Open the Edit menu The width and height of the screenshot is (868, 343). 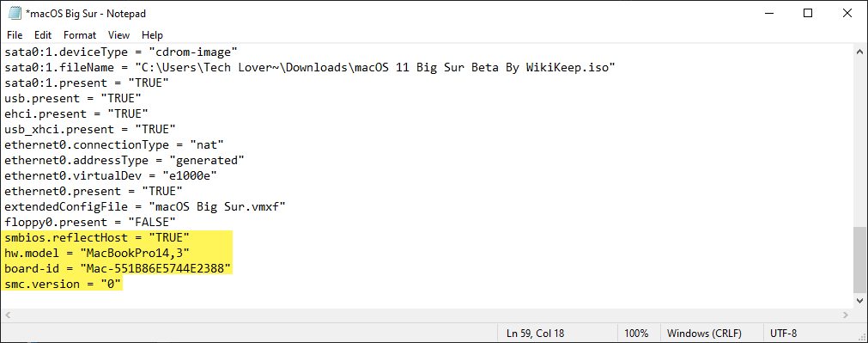click(43, 35)
